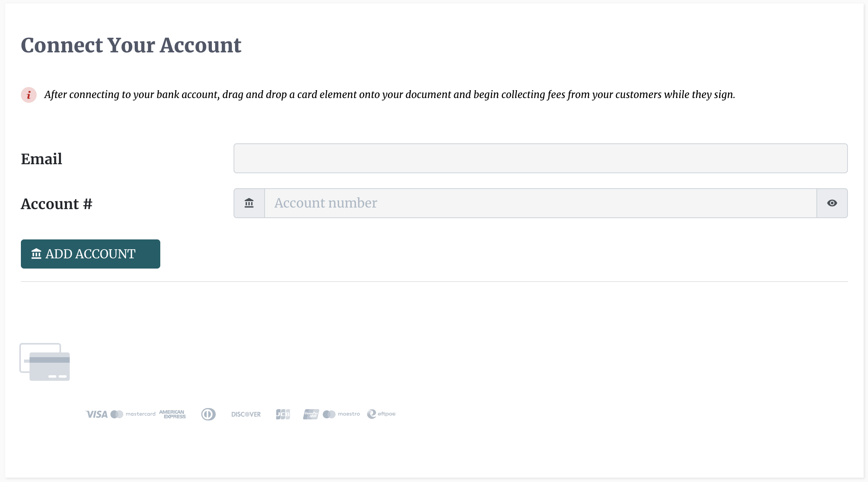Click the Visa logo
Viewport: 868px width, 482px height.
pyautogui.click(x=96, y=414)
